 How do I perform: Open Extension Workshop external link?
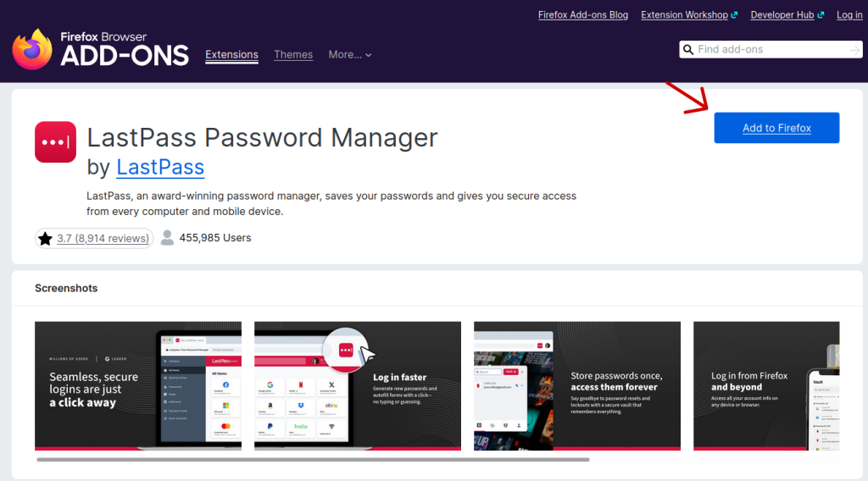pos(689,15)
